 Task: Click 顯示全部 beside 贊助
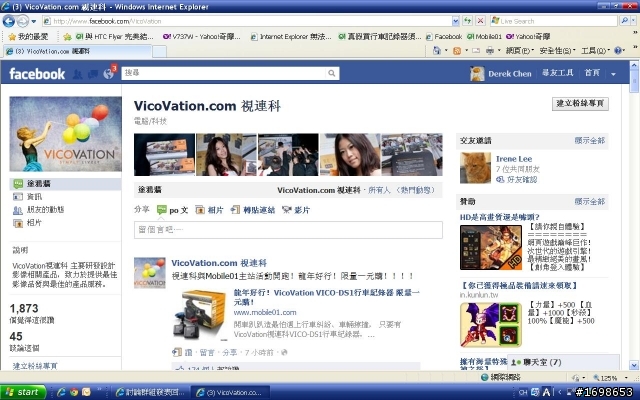click(589, 201)
